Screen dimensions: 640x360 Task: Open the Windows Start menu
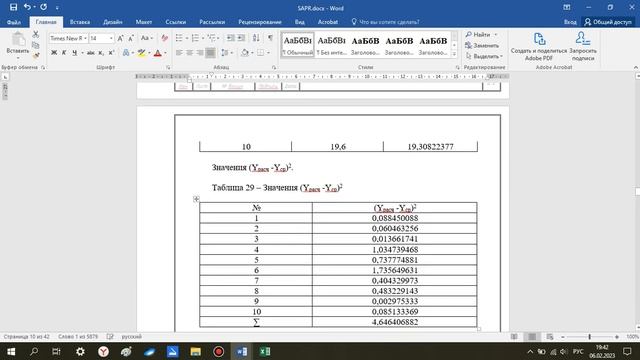[x=11, y=351]
